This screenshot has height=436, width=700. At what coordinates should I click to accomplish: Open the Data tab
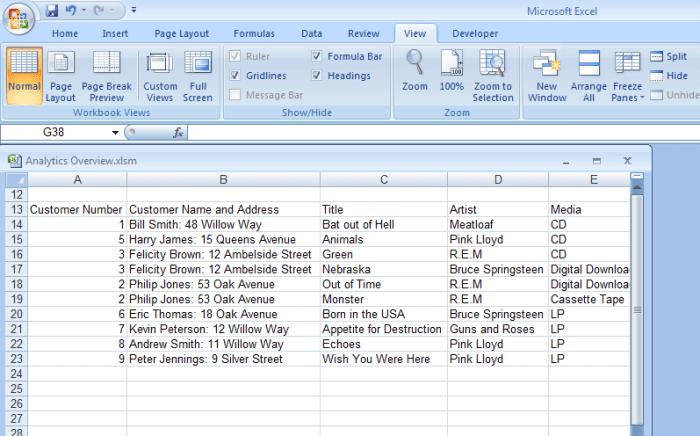click(x=311, y=33)
